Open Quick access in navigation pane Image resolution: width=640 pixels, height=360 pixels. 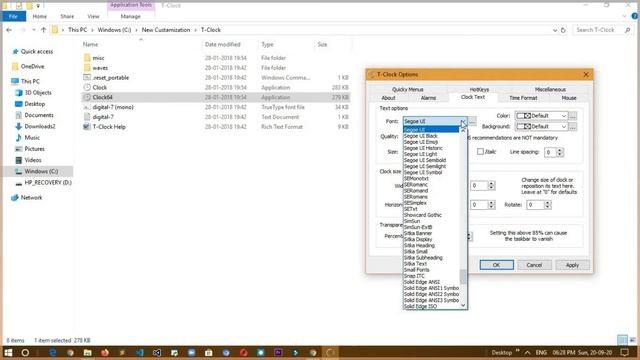[x=37, y=51]
